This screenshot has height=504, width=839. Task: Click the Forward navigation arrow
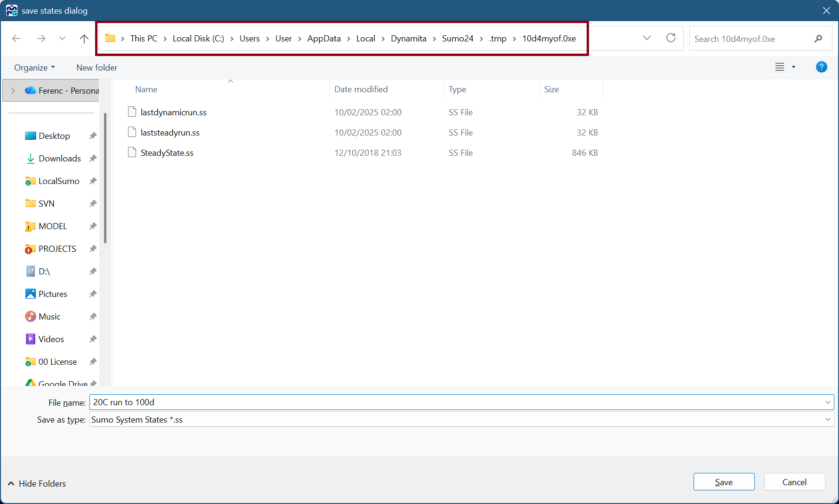coord(41,39)
